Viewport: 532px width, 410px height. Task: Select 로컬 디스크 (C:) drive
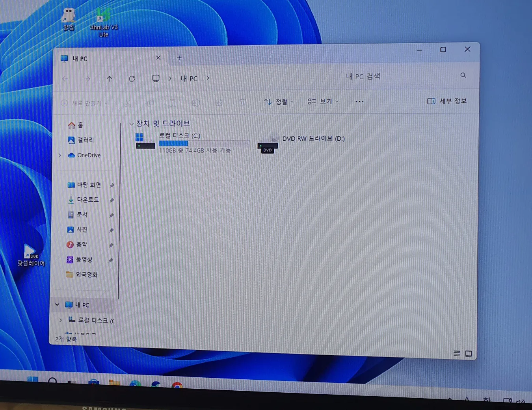pos(193,143)
